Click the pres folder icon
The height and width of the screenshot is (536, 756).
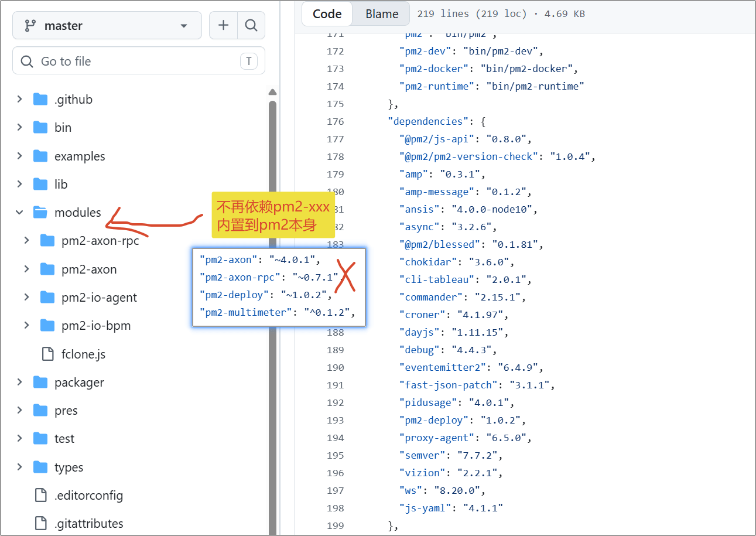[40, 410]
